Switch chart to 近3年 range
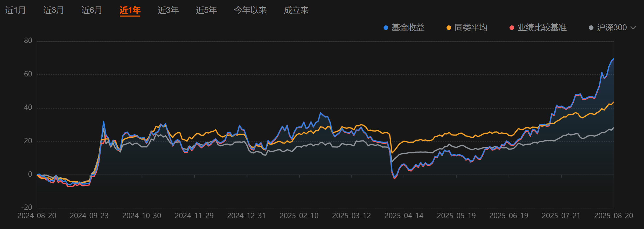 pos(168,10)
